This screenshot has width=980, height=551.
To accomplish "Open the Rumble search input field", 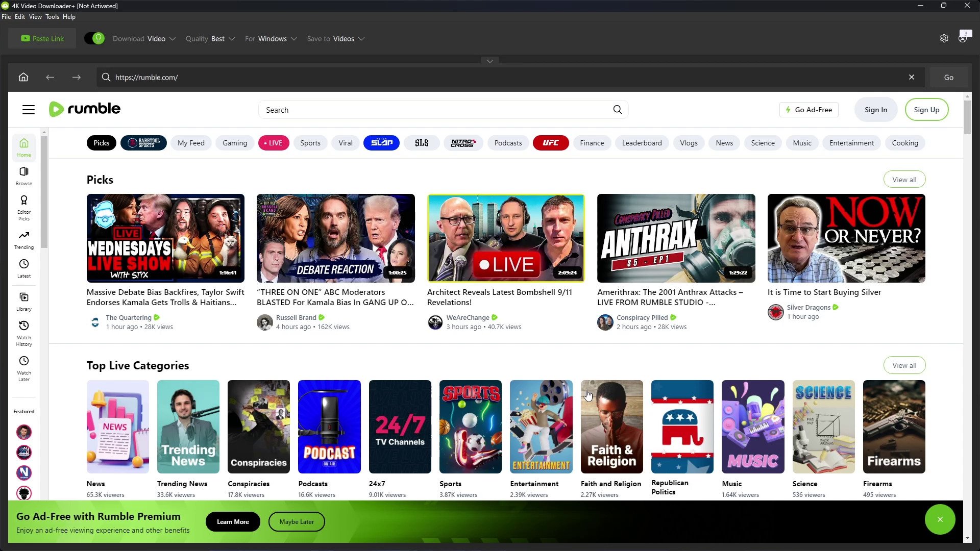I will point(444,110).
